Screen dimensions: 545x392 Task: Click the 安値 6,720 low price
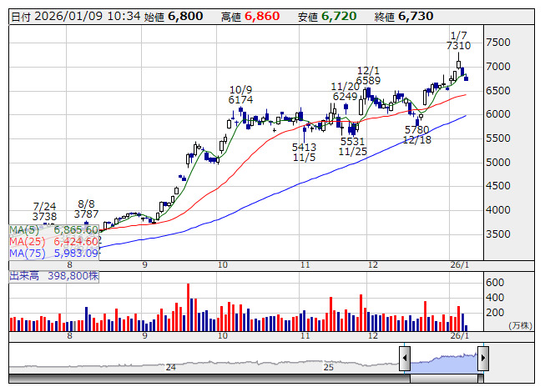coord(327,17)
